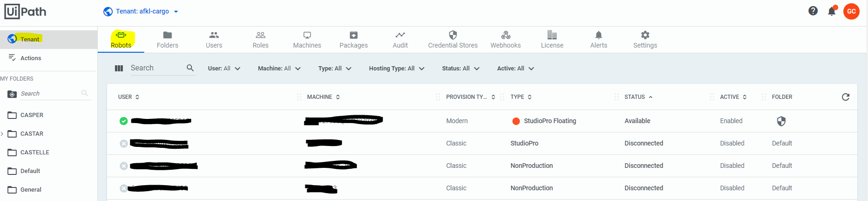The height and width of the screenshot is (201, 868).
Task: Click the column handle before MACHINE header
Action: coord(299,97)
